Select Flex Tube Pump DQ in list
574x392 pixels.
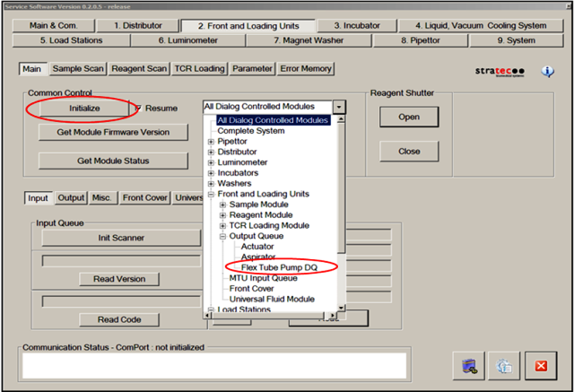(x=280, y=267)
